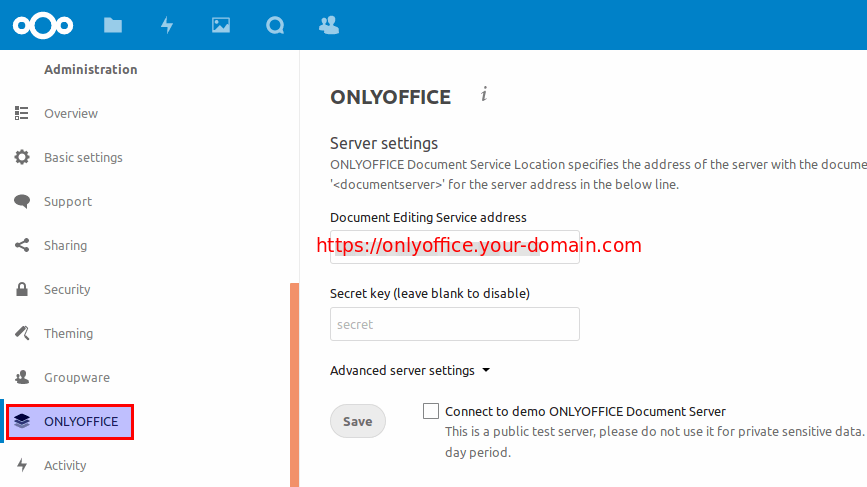Image resolution: width=867 pixels, height=487 pixels.
Task: Click the Basic settings gear icon
Action: pyautogui.click(x=22, y=158)
